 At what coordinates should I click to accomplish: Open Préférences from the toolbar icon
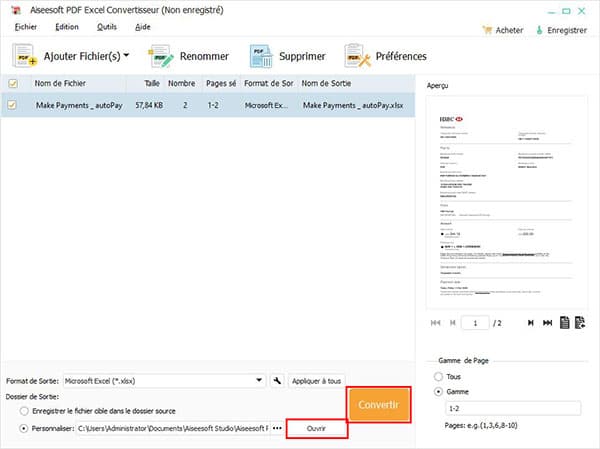[357, 56]
